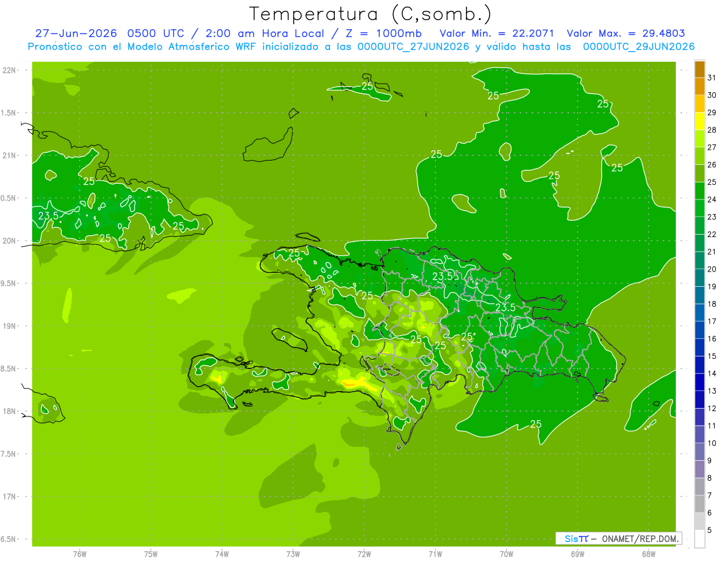The width and height of the screenshot is (728, 562).
Task: Click the "73W" longitude axis label
Action: tap(293, 554)
